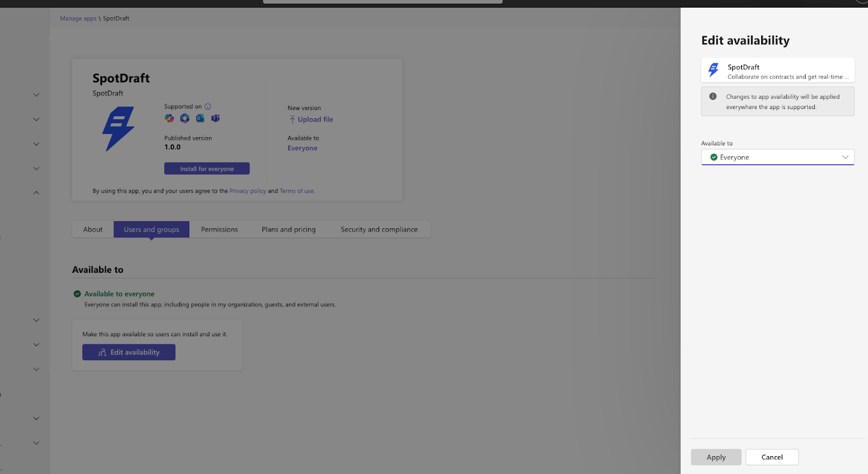Click the Manage apps breadcrumb link
Screen dimensions: 868x474
[78, 18]
